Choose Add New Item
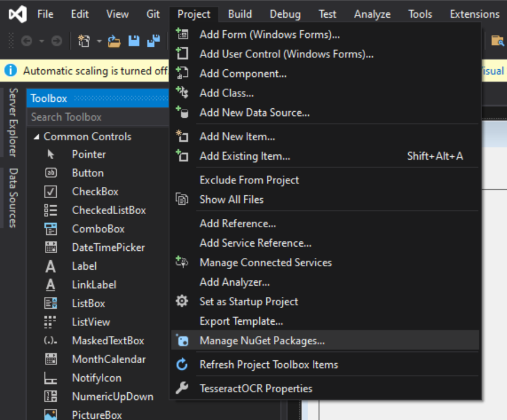This screenshot has width=507, height=420. 325,137
